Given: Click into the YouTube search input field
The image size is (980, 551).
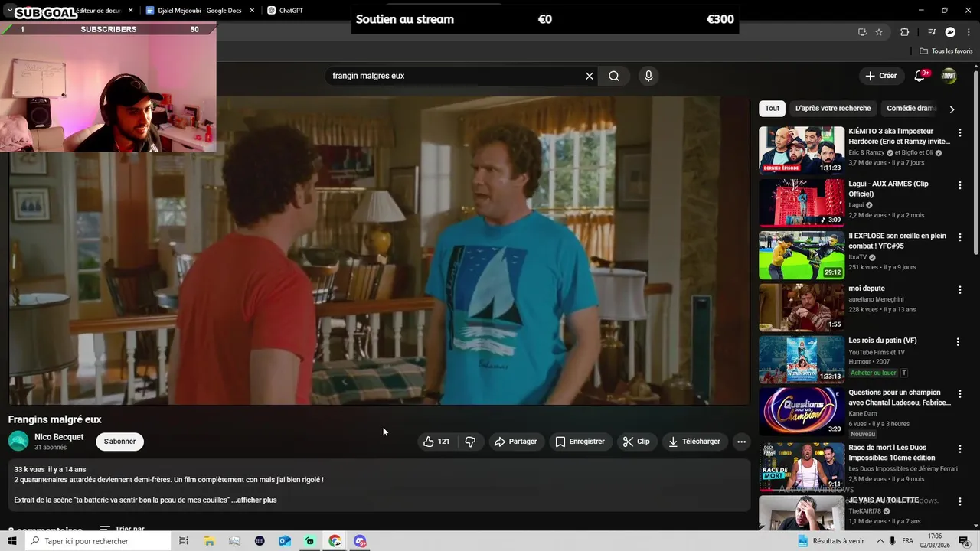Looking at the screenshot, I should [x=456, y=76].
